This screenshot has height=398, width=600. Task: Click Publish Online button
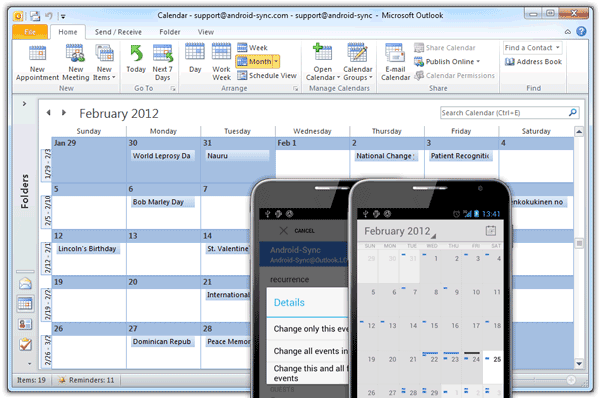pyautogui.click(x=447, y=62)
